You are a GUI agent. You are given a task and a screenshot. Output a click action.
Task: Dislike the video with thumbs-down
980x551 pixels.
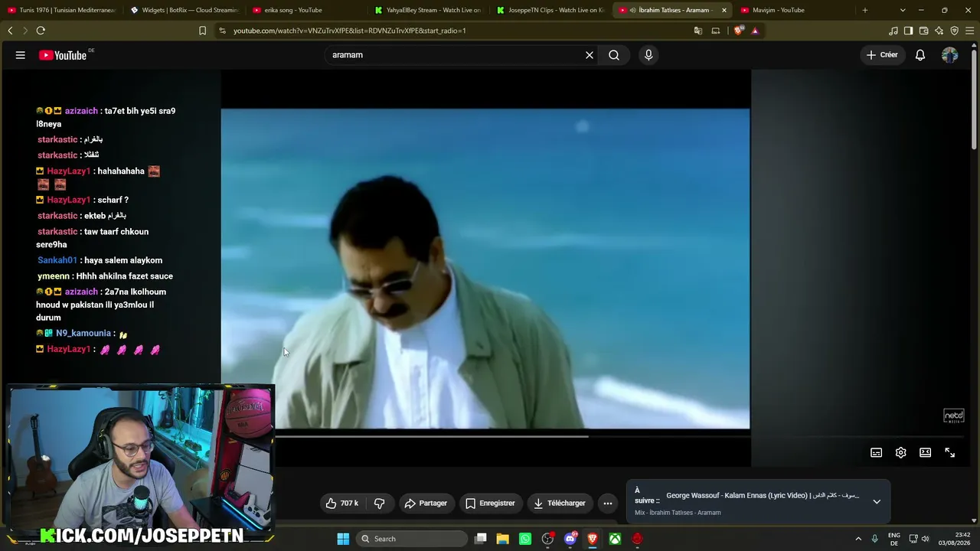click(379, 504)
